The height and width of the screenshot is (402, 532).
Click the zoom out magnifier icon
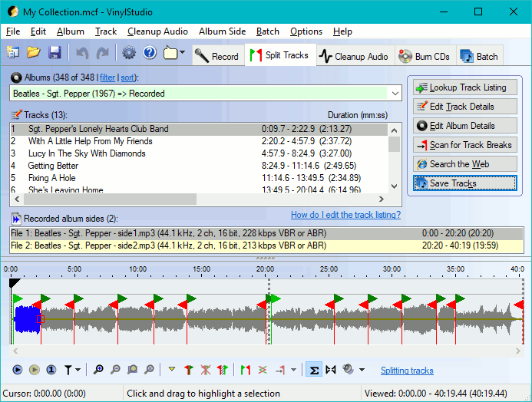pyautogui.click(x=116, y=370)
